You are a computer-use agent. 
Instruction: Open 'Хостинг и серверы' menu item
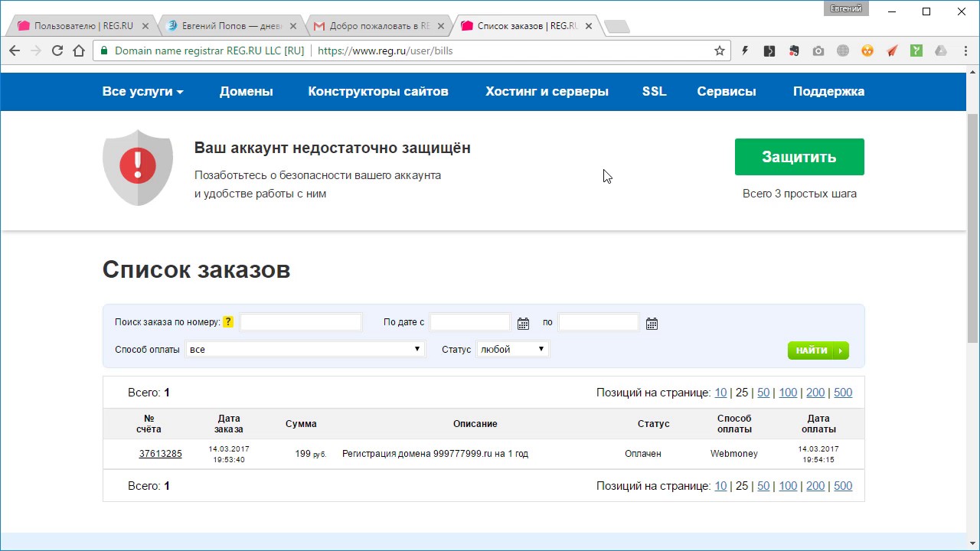tap(547, 91)
